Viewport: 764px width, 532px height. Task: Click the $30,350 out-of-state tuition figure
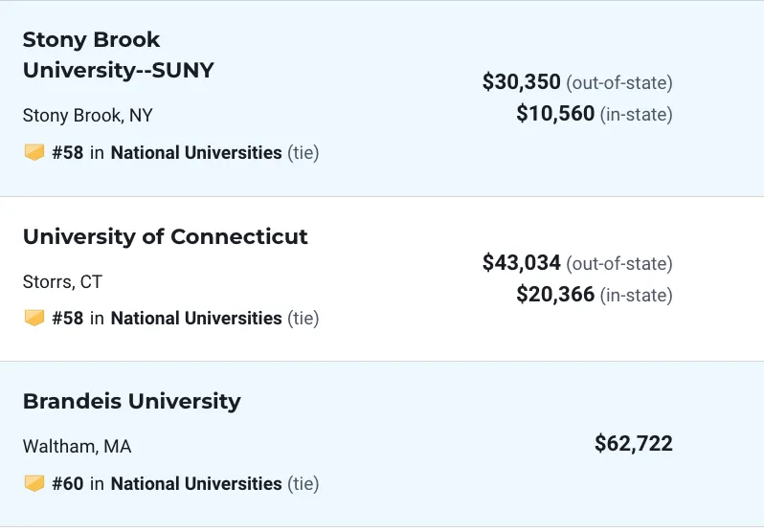(522, 81)
